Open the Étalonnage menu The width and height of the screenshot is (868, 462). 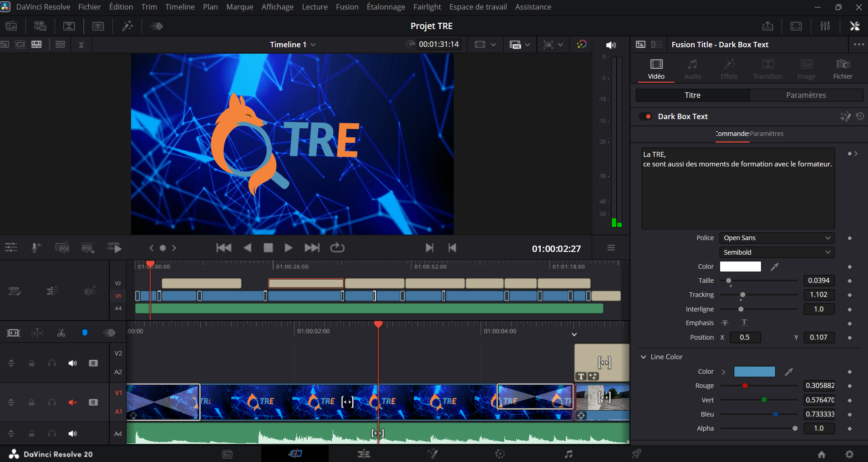click(x=386, y=7)
